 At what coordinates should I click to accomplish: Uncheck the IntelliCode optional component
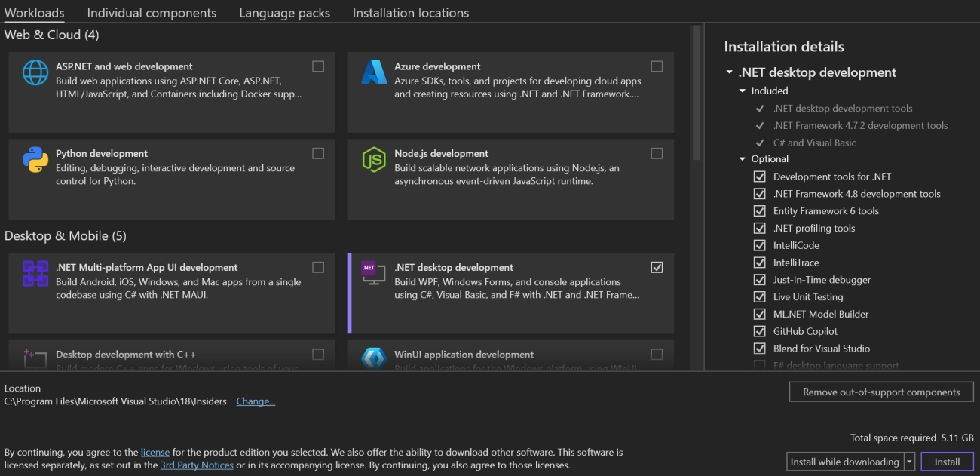tap(761, 245)
